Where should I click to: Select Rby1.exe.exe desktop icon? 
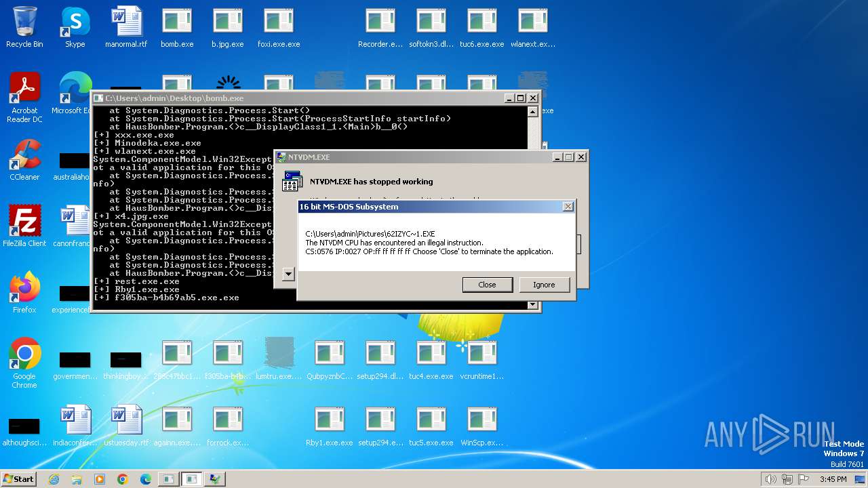330,426
